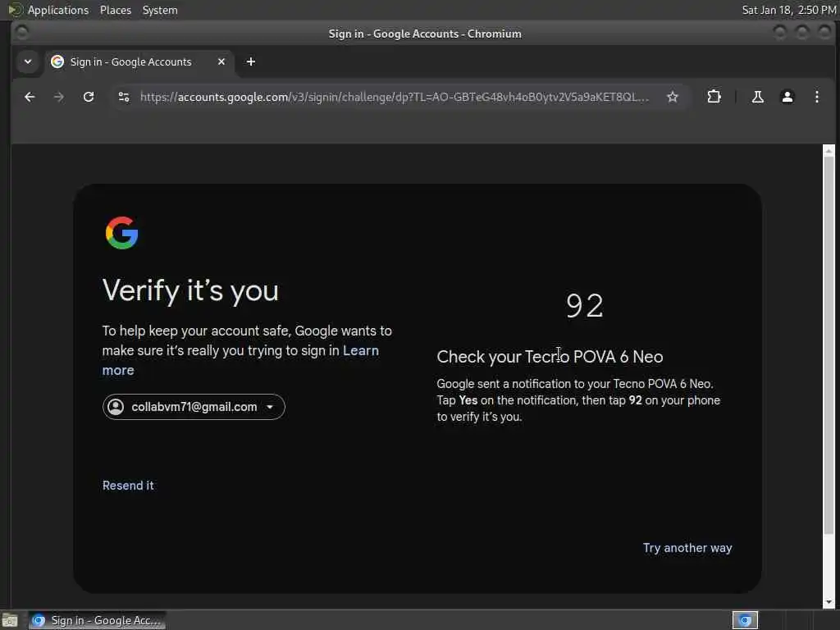Open the browser profile icon
The image size is (840, 630).
[x=787, y=97]
